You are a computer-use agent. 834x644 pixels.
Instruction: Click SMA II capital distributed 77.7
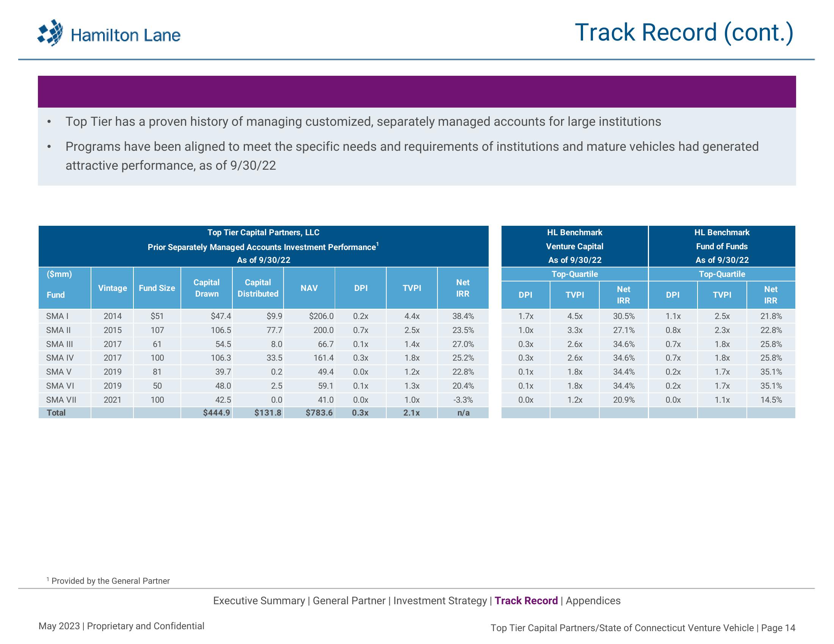tap(274, 330)
